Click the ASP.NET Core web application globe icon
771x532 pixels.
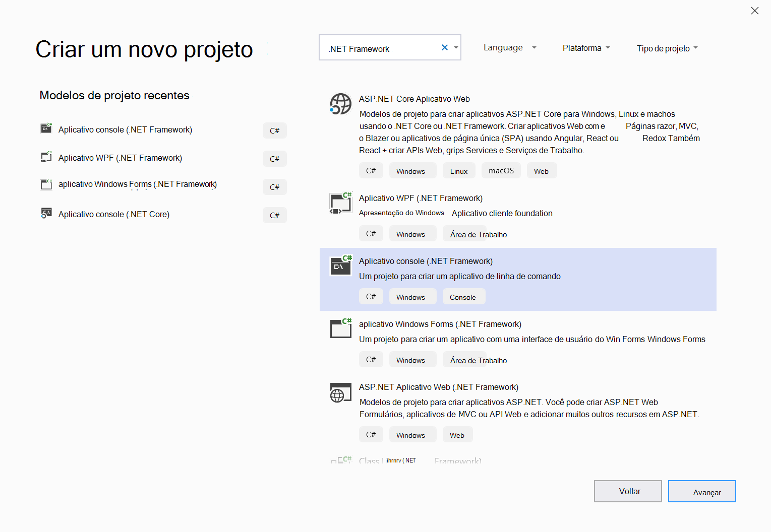[340, 104]
